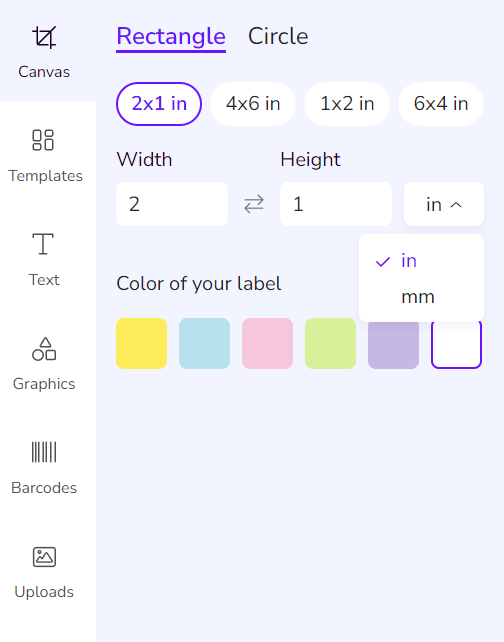
Task: Pick the pink label color
Action: (x=267, y=344)
